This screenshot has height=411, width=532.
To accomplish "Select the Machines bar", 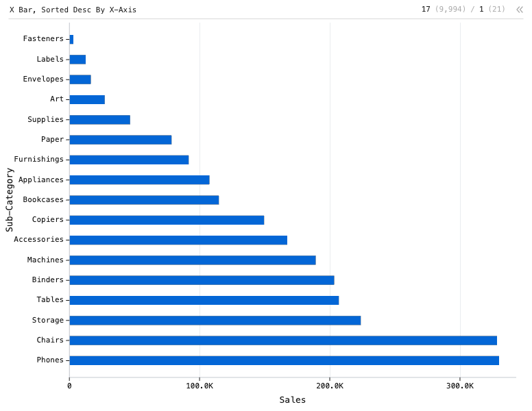I will pyautogui.click(x=193, y=260).
